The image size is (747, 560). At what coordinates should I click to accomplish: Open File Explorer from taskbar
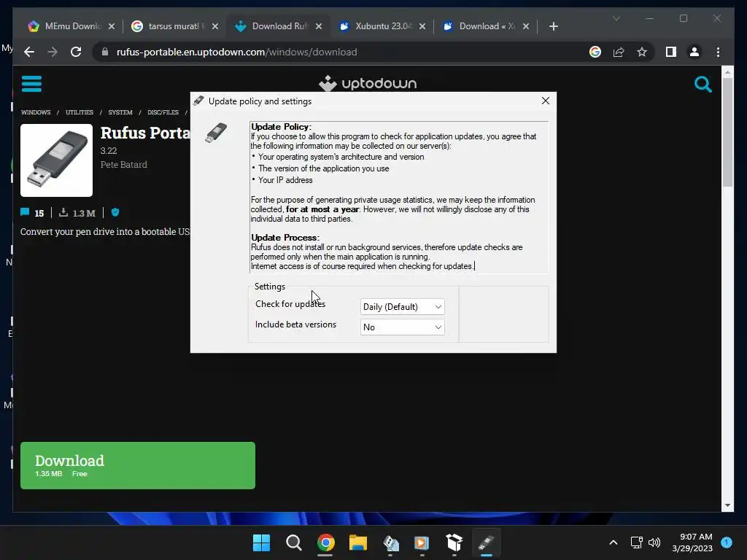pos(357,542)
